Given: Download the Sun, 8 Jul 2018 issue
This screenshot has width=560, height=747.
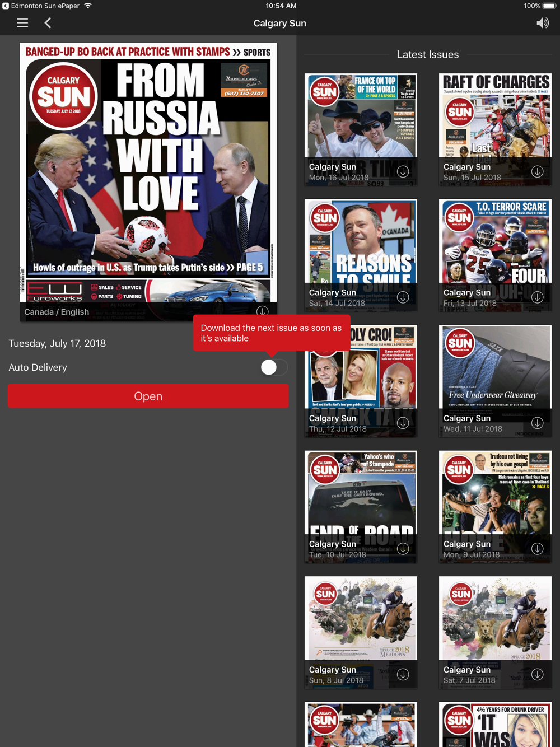Looking at the screenshot, I should (x=403, y=675).
